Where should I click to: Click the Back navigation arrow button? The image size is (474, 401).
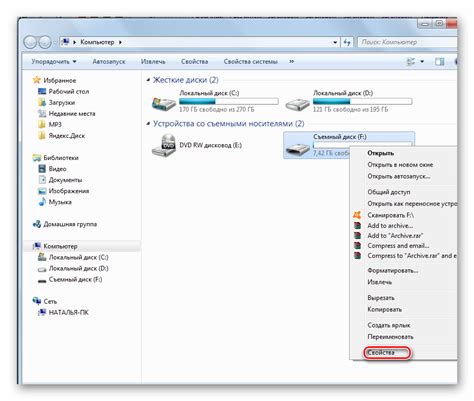click(30, 42)
